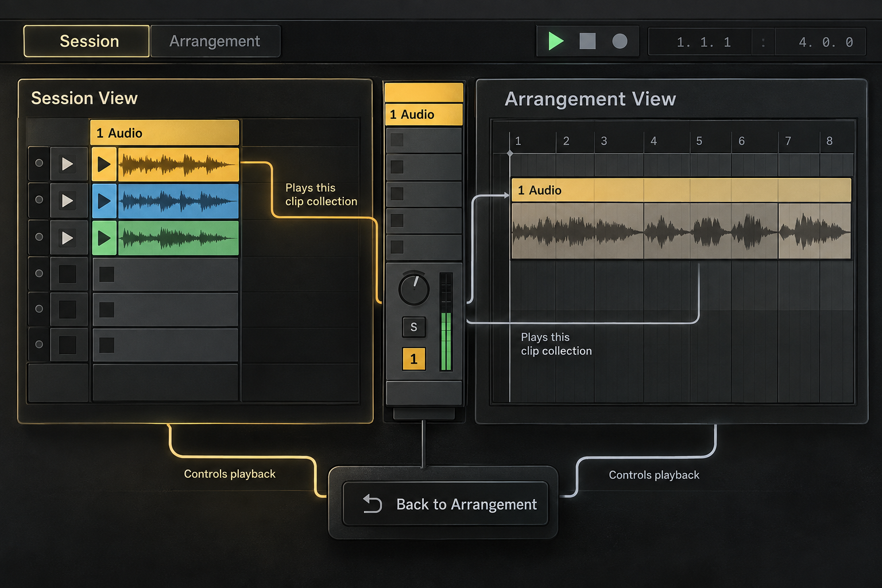
Task: Arm recording with the round record button
Action: (620, 41)
